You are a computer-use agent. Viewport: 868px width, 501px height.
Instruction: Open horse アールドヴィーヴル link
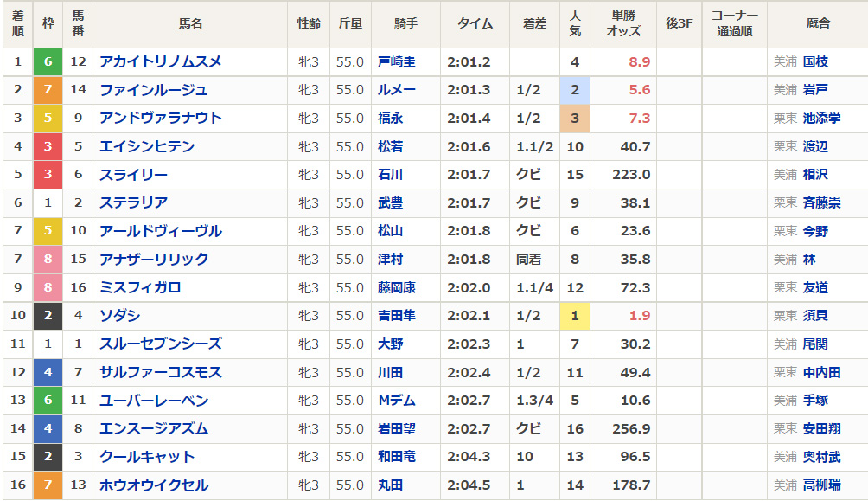point(161,231)
